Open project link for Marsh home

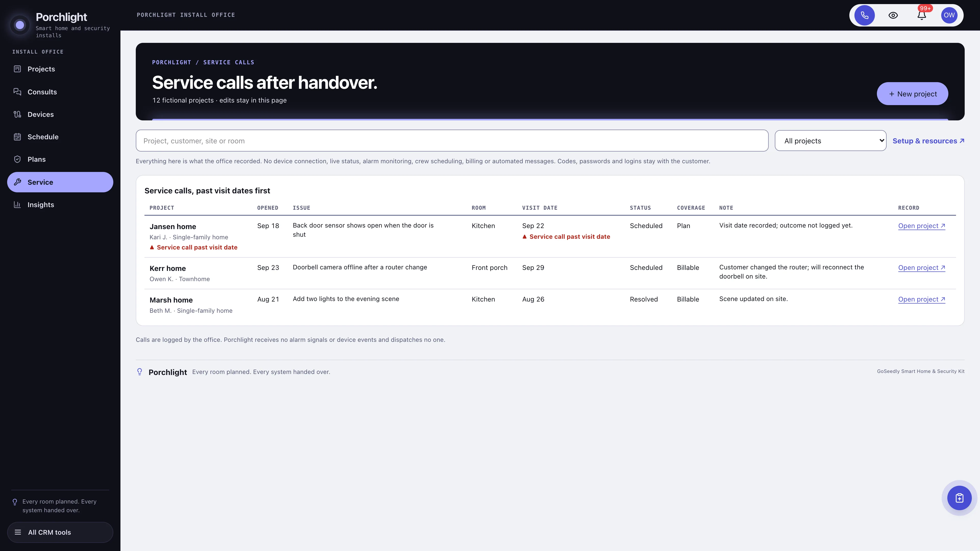click(921, 299)
